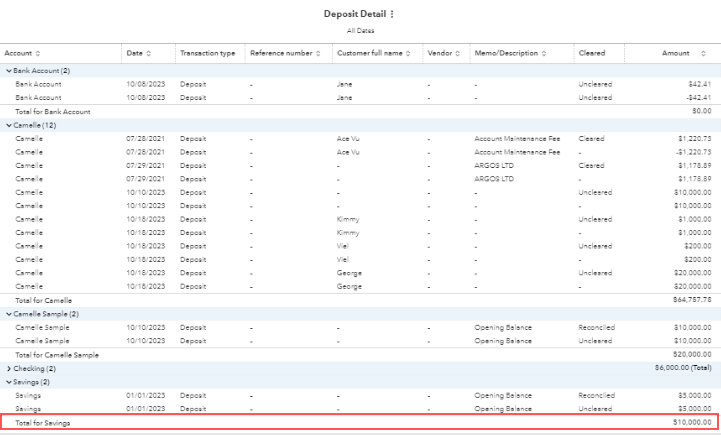This screenshot has height=435, width=721.
Task: Collapse the Camelle (12) group
Action: (x=9, y=125)
